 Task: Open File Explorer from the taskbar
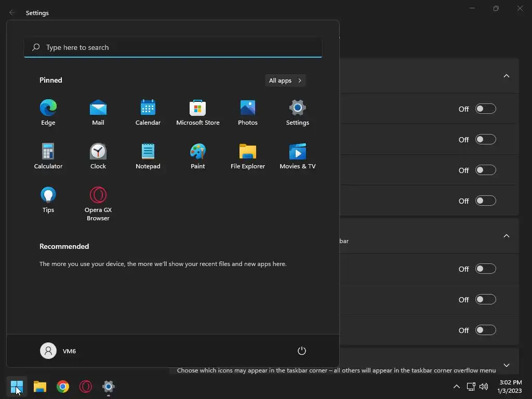point(39,387)
